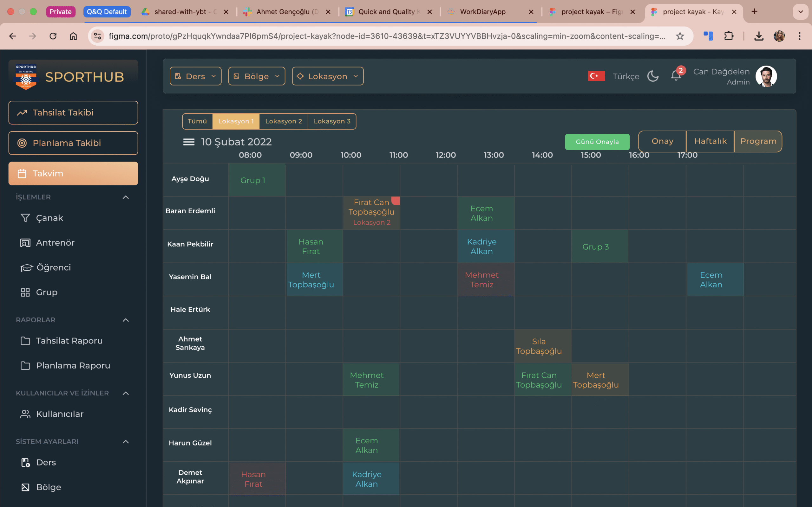
Task: Click the Turkish flag language icon
Action: (596, 76)
